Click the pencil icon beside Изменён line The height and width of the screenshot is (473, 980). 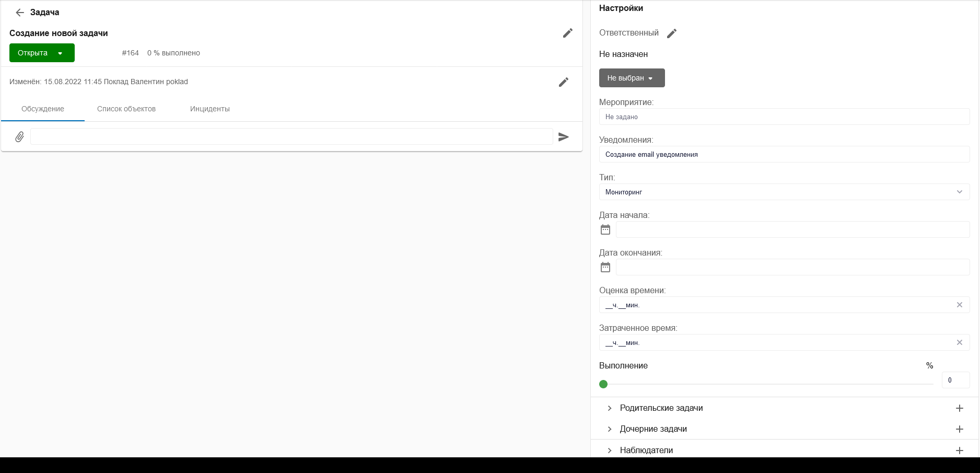pyautogui.click(x=563, y=82)
